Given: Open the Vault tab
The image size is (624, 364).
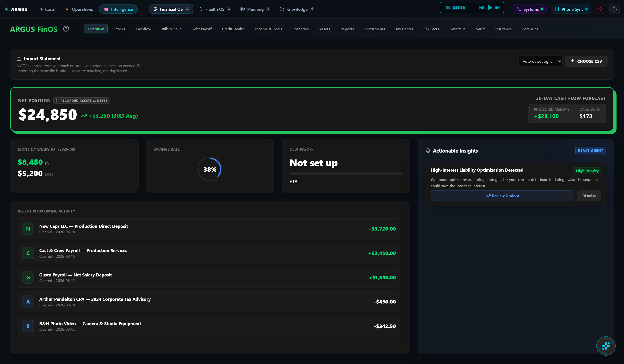Looking at the screenshot, I should pyautogui.click(x=480, y=29).
